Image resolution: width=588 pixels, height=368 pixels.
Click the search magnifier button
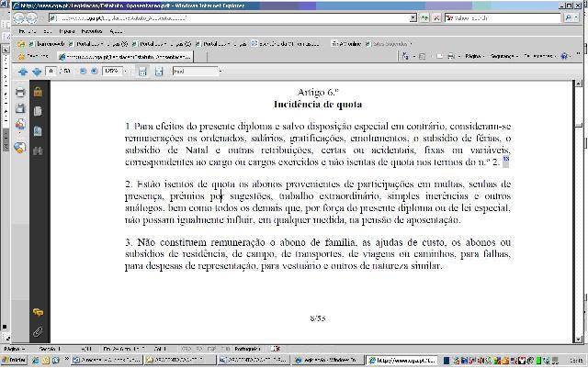click(569, 17)
